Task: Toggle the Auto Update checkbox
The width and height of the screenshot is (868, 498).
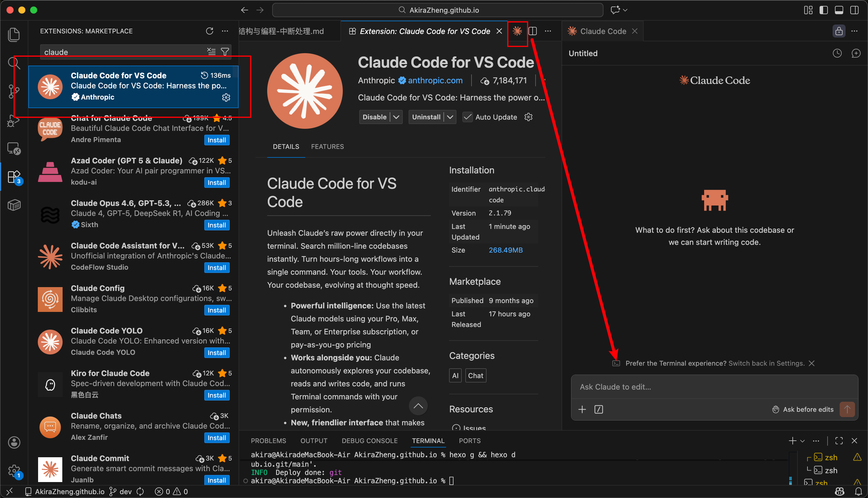Action: (x=467, y=117)
